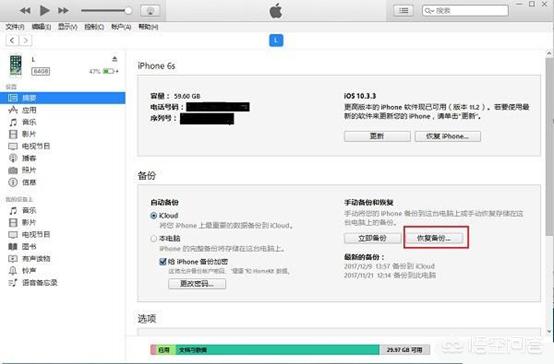Image resolution: width=554 pixels, height=364 pixels.
Task: Toggle the 给 iPhone 备份加密 checkbox
Action: 163,262
